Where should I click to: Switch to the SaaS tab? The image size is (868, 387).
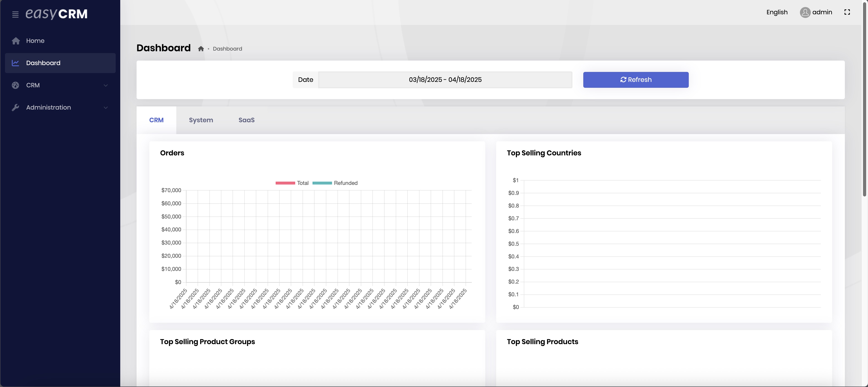coord(246,120)
